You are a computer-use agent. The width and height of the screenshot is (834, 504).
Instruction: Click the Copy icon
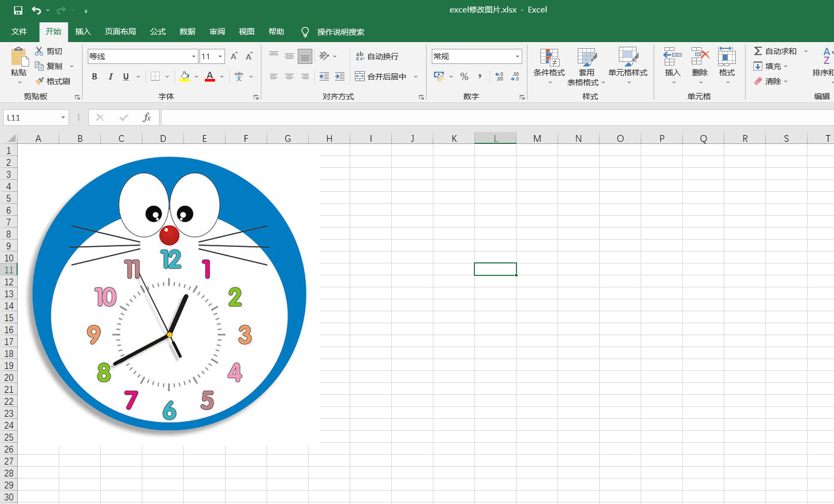pyautogui.click(x=39, y=66)
